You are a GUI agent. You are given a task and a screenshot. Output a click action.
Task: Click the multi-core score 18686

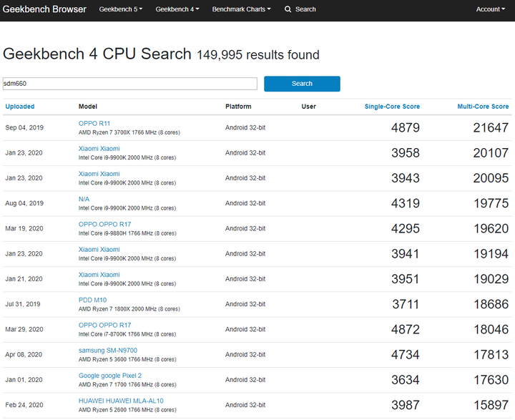[491, 304]
